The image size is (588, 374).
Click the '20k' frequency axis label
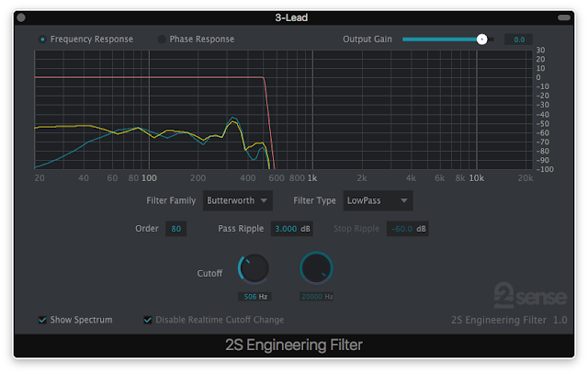coord(525,178)
